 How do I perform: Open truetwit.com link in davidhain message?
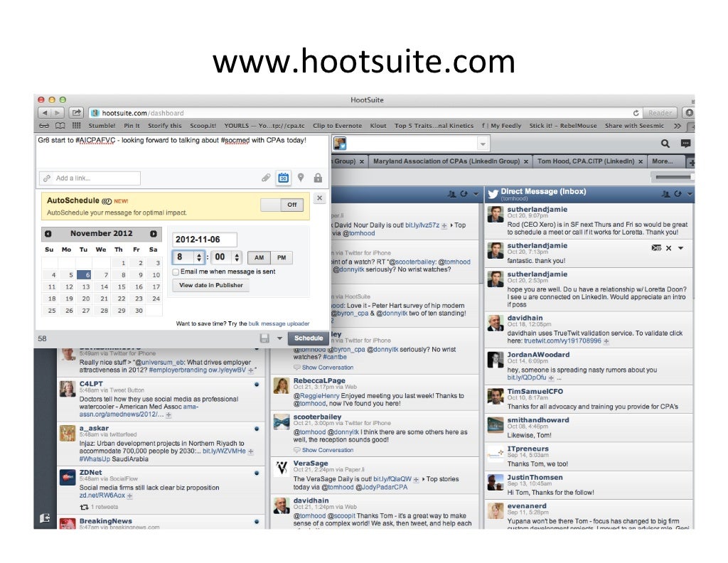tap(562, 341)
